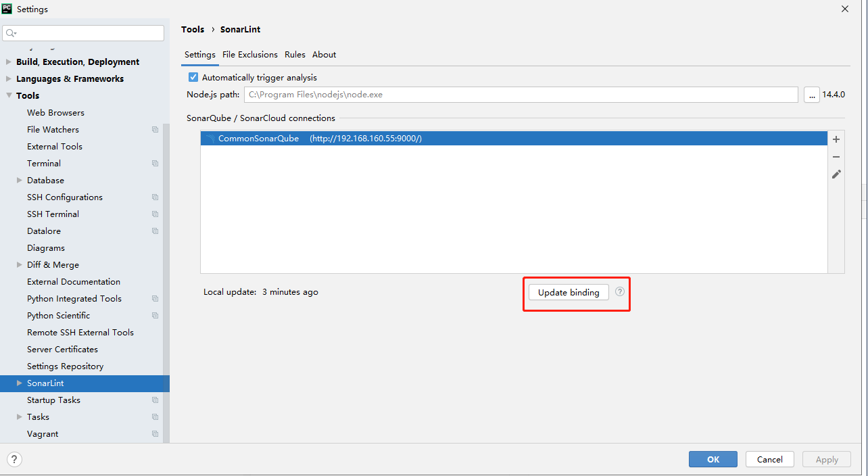This screenshot has width=868, height=476.
Task: Select Startup Tasks item
Action: click(53, 400)
